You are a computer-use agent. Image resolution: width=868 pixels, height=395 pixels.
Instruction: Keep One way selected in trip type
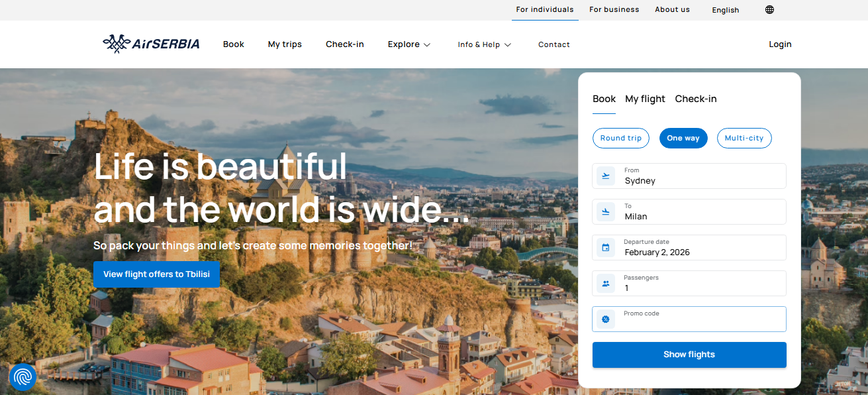click(683, 138)
